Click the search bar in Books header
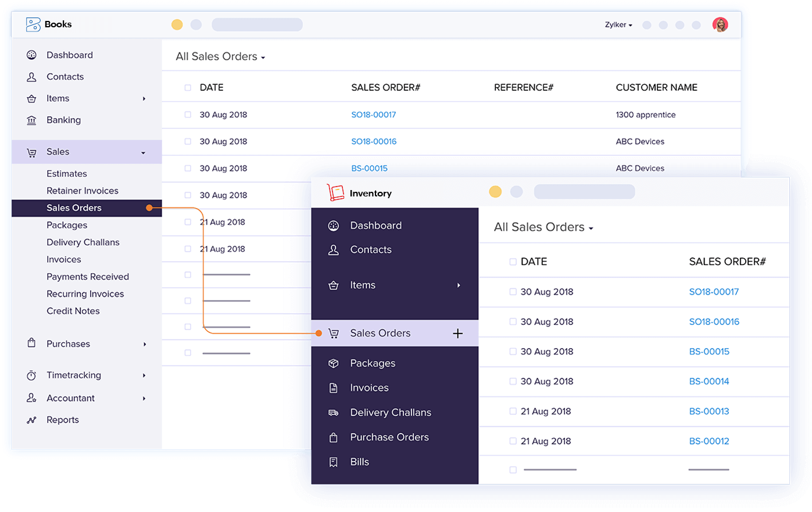Image resolution: width=812 pixels, height=512 pixels. [x=257, y=24]
